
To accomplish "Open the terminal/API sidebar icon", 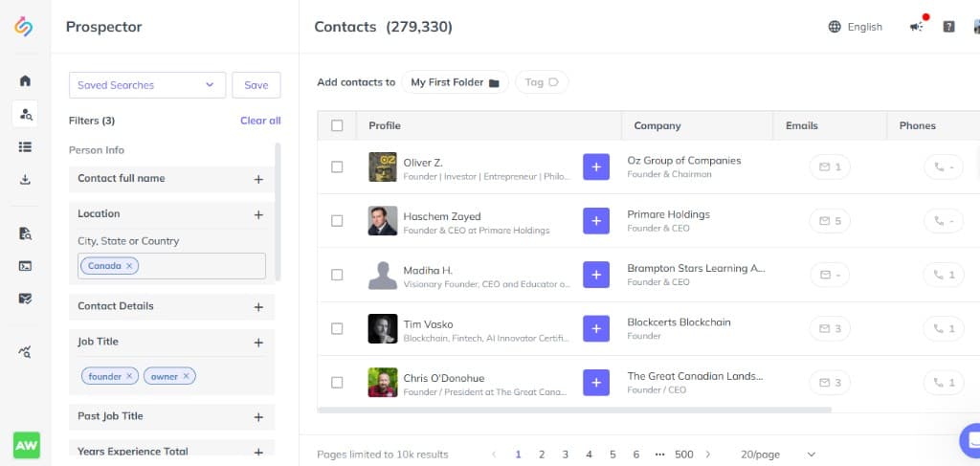I will (25, 266).
